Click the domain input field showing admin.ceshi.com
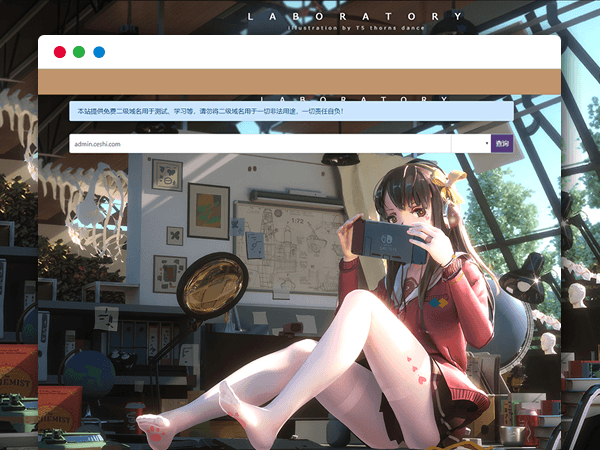 point(260,144)
